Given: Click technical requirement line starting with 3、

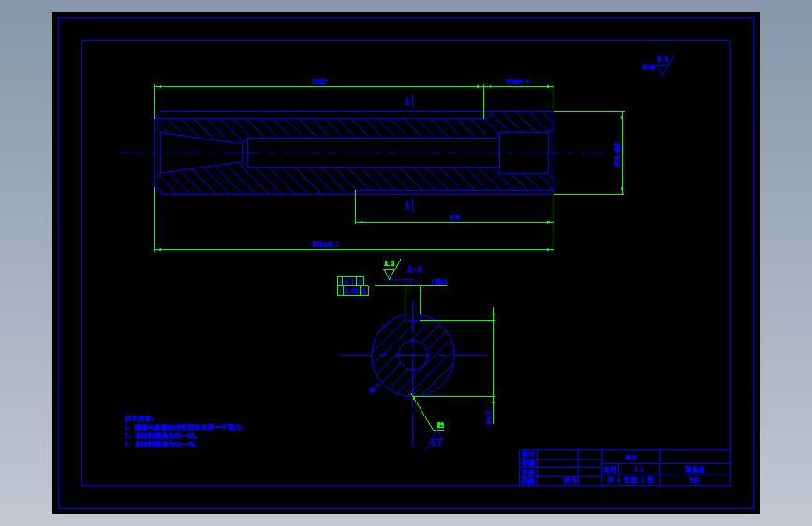Looking at the screenshot, I should tap(161, 445).
